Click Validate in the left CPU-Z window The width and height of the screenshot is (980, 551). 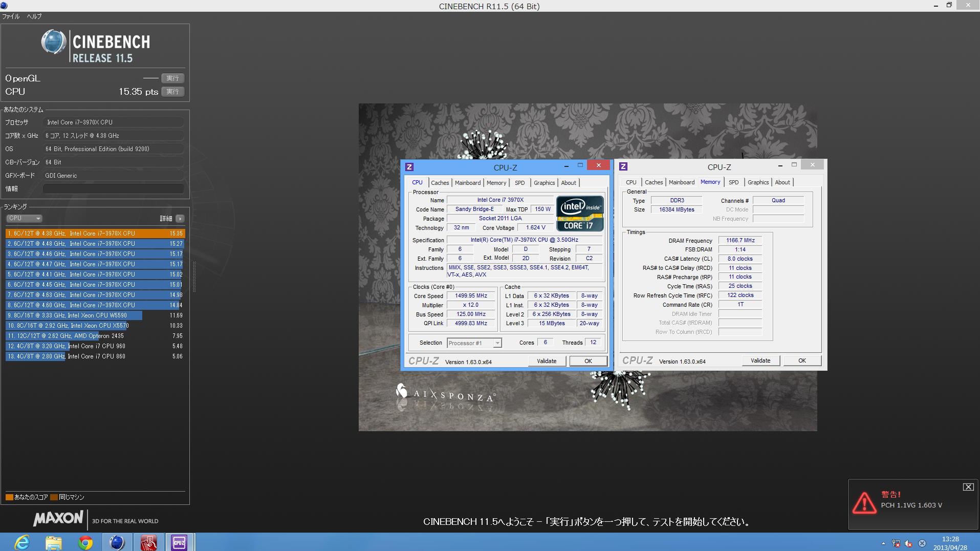(547, 361)
